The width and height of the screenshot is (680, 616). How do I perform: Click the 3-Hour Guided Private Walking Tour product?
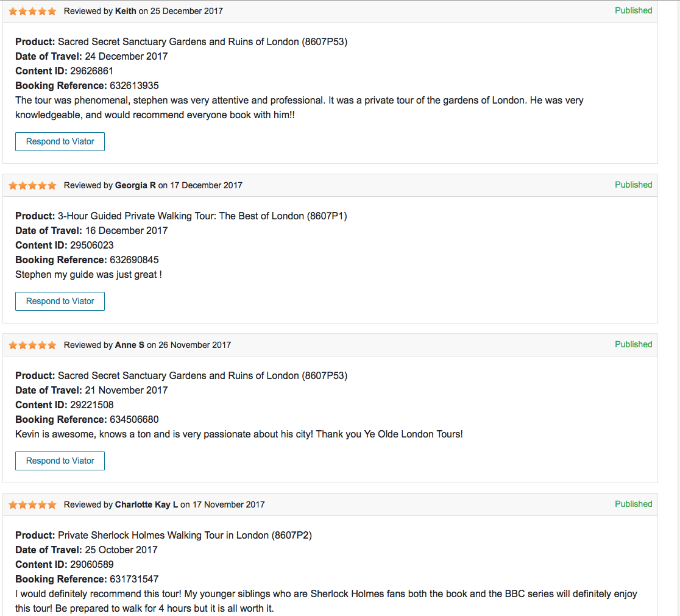[x=202, y=216]
